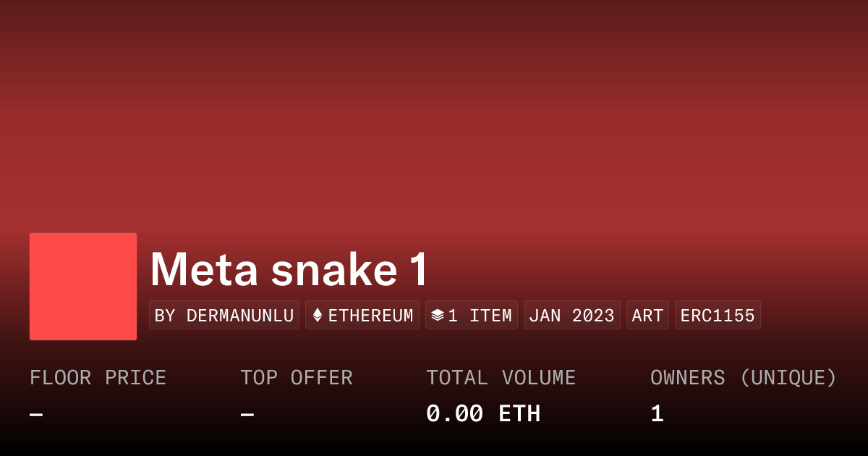
Task: Click the 0.00 ETH volume value
Action: tap(482, 414)
